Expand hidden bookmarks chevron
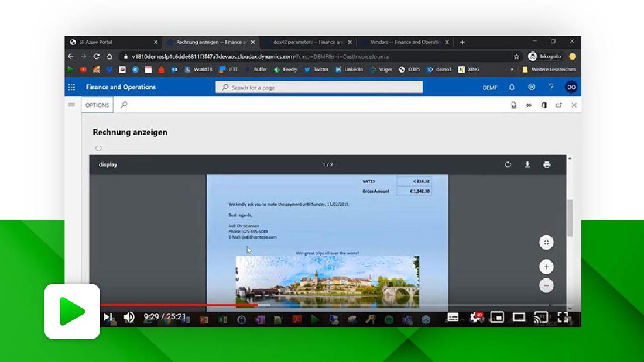Screen dimensions: 644x362 click(x=512, y=70)
